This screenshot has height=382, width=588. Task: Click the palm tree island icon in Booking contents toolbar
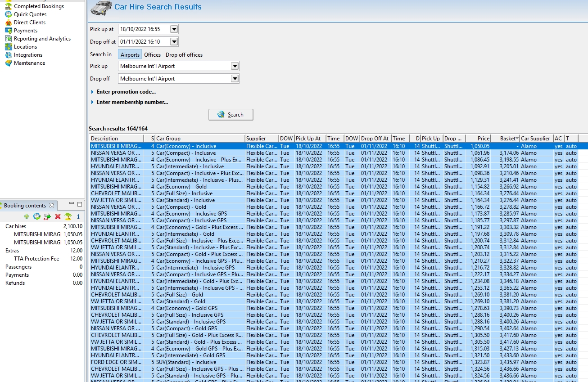pos(68,216)
